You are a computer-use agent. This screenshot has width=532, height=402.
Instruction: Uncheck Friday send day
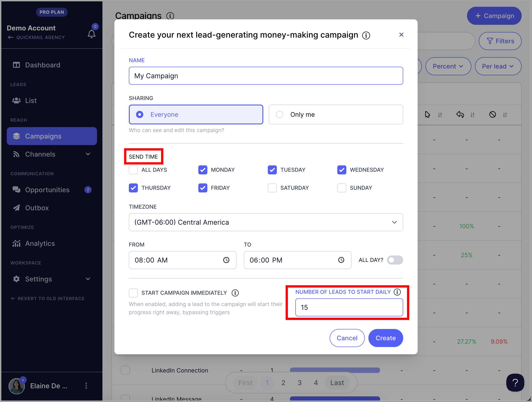coord(203,188)
